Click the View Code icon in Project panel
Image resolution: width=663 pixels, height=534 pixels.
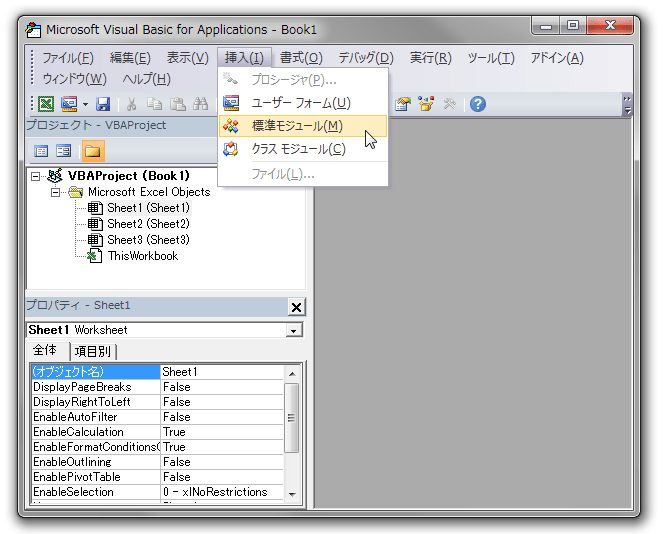pyautogui.click(x=41, y=151)
